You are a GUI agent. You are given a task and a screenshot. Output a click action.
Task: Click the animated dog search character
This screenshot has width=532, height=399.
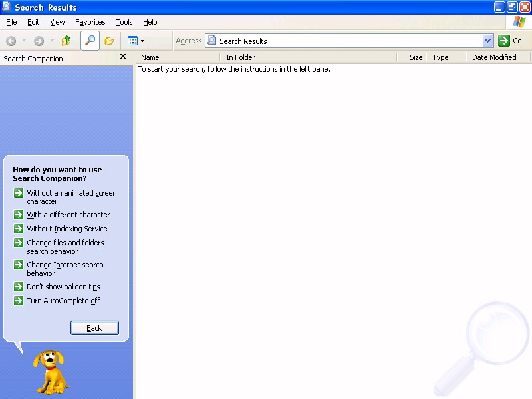pyautogui.click(x=51, y=372)
